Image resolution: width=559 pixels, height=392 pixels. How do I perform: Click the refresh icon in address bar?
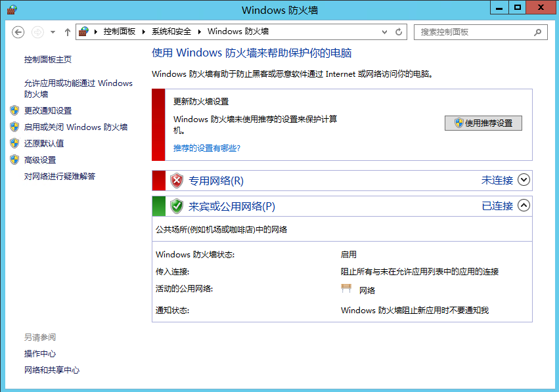coord(399,32)
